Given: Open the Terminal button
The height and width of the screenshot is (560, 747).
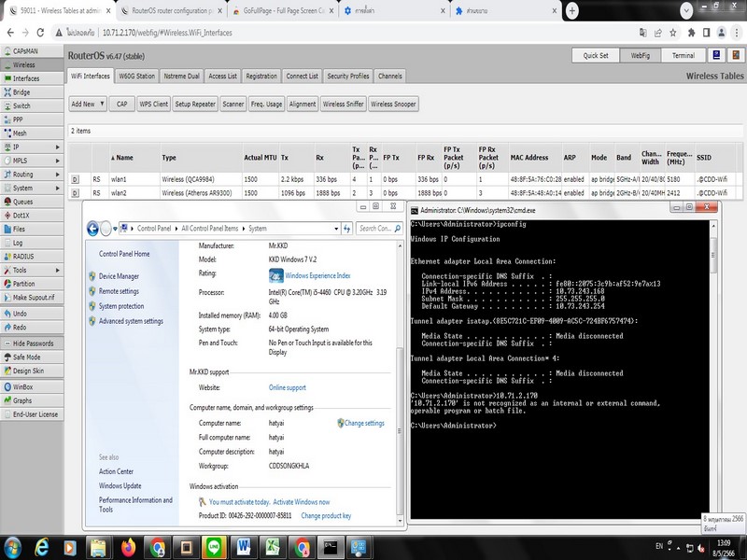Looking at the screenshot, I should [x=684, y=56].
